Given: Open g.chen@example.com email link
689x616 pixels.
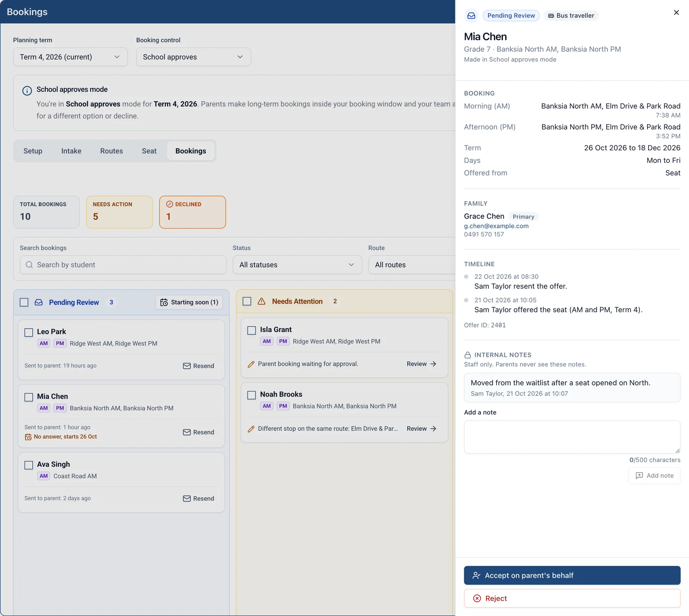Looking at the screenshot, I should coord(496,226).
